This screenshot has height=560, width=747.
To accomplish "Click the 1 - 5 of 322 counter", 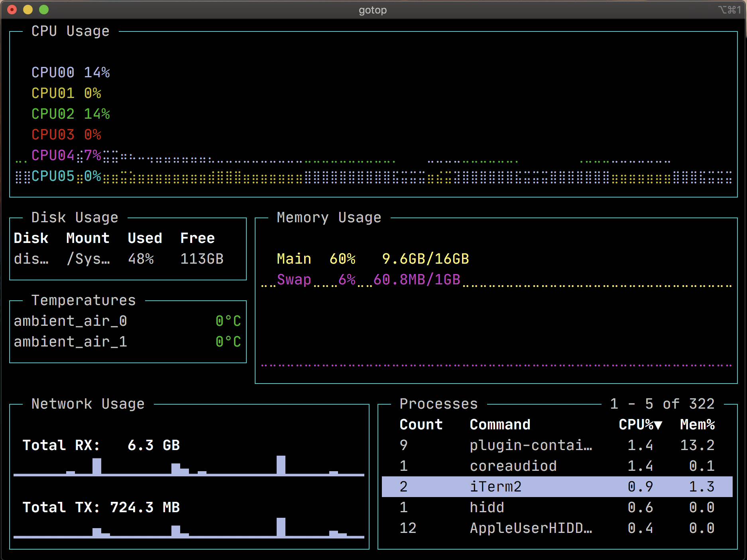I will coord(662,404).
